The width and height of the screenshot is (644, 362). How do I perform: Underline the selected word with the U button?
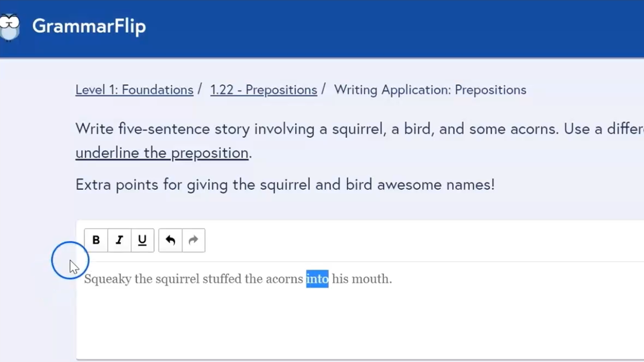tap(142, 240)
